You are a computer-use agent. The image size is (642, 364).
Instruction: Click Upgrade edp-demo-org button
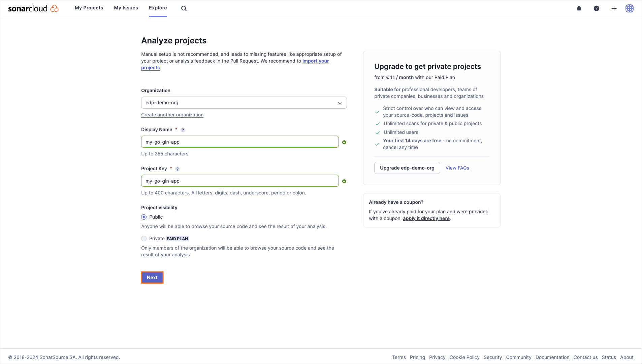(407, 168)
